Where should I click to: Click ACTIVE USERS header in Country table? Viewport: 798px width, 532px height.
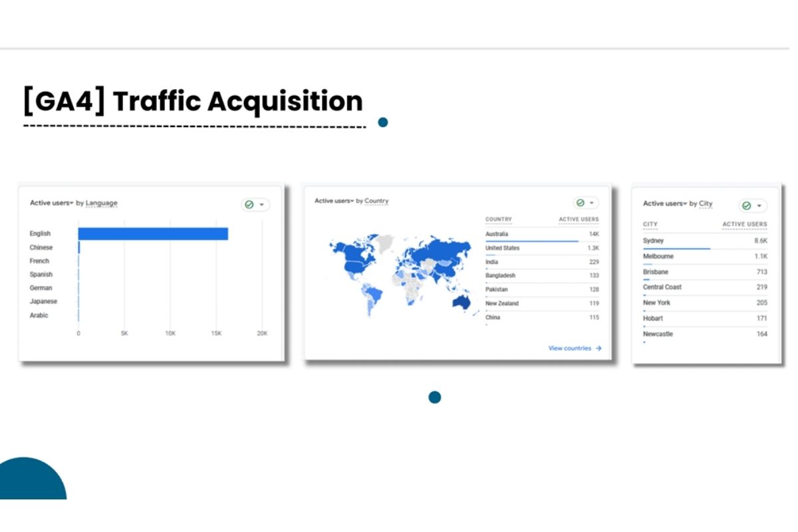pyautogui.click(x=579, y=219)
